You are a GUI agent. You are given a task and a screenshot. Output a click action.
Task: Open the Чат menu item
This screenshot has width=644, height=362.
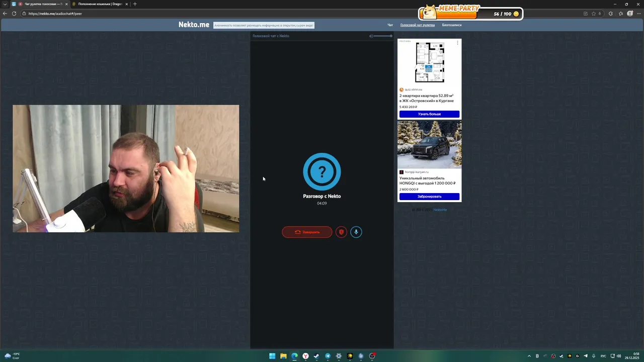tap(390, 25)
